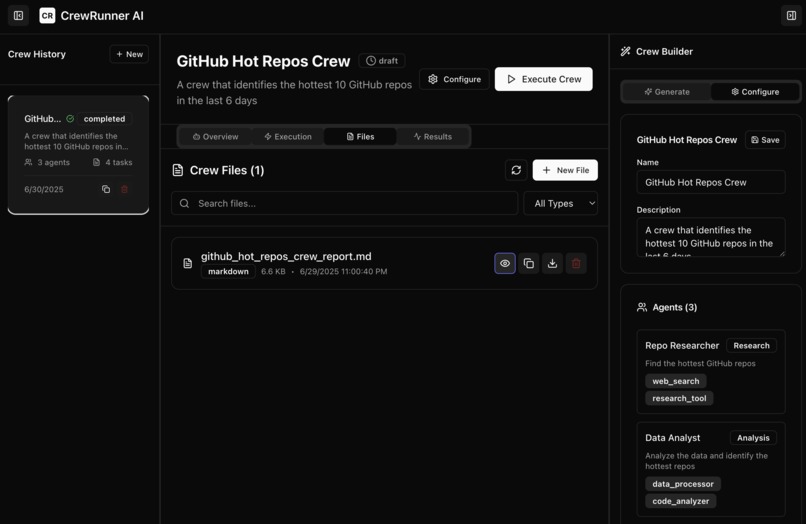Start a New crew in Crew History
The height and width of the screenshot is (524, 806).
(129, 54)
